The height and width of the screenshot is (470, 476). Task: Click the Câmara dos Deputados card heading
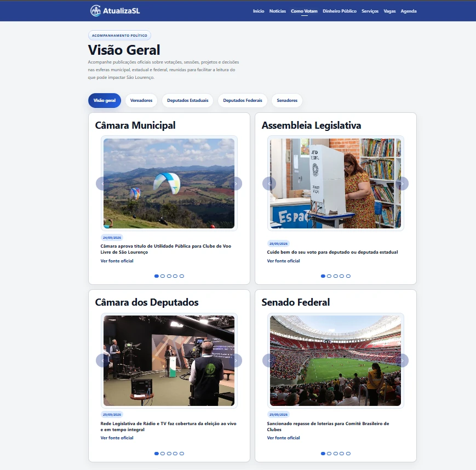point(147,302)
